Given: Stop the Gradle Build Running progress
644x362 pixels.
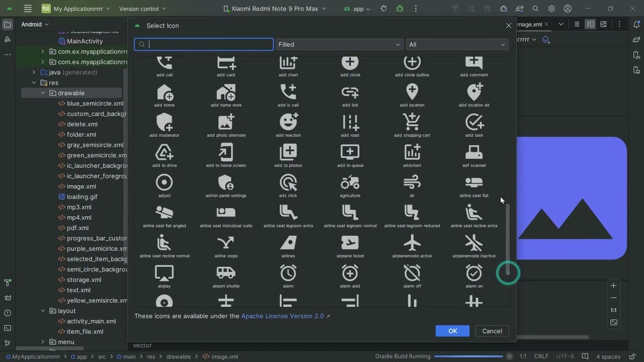Looking at the screenshot, I should coord(510,356).
